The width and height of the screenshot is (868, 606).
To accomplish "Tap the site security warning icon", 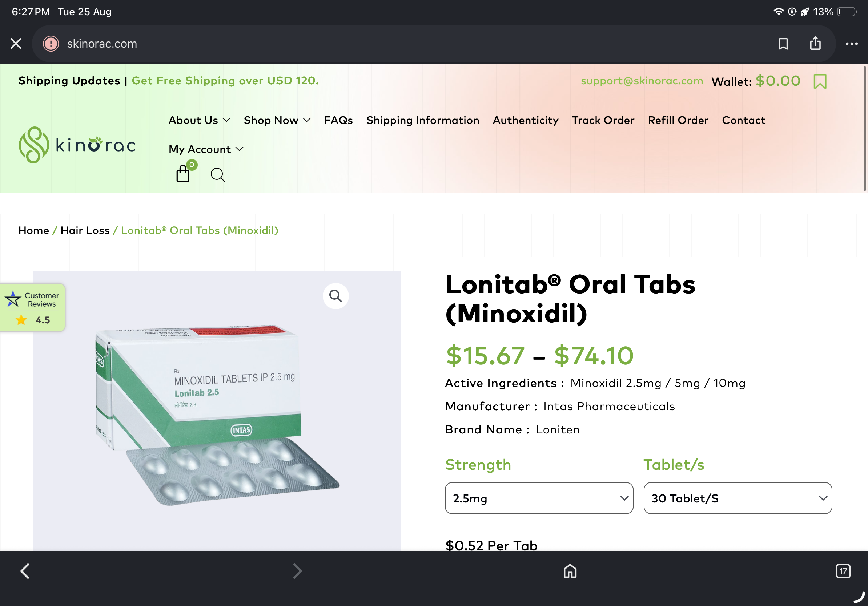I will coord(51,44).
